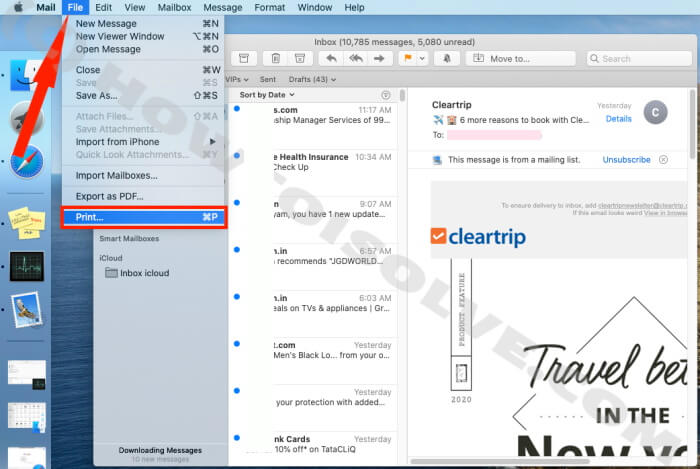The height and width of the screenshot is (469, 700).
Task: Click the Details link in message header
Action: click(618, 119)
